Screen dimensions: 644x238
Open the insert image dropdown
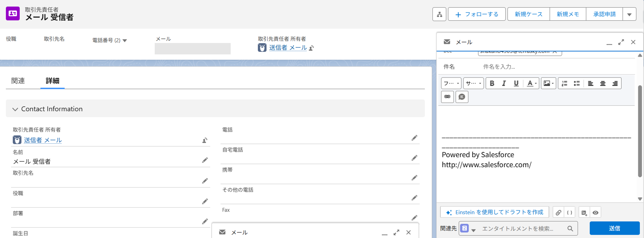(549, 83)
